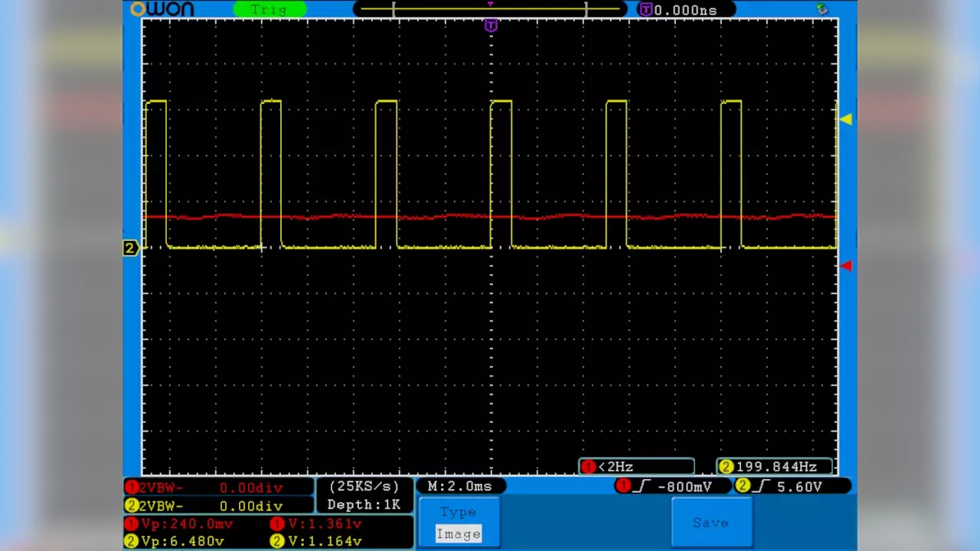Click the CH2 frequency badge showing 199.844Hz

773,466
